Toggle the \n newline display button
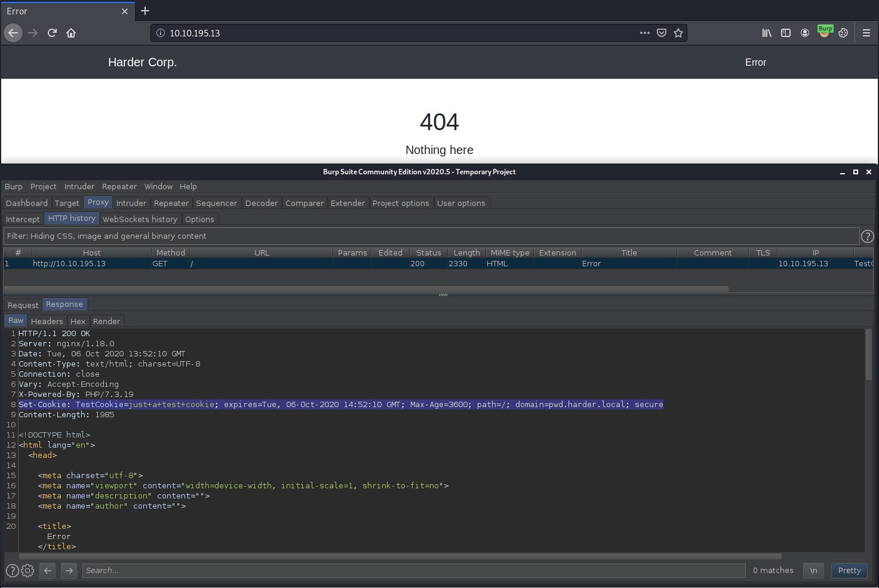This screenshot has height=588, width=879. [813, 571]
